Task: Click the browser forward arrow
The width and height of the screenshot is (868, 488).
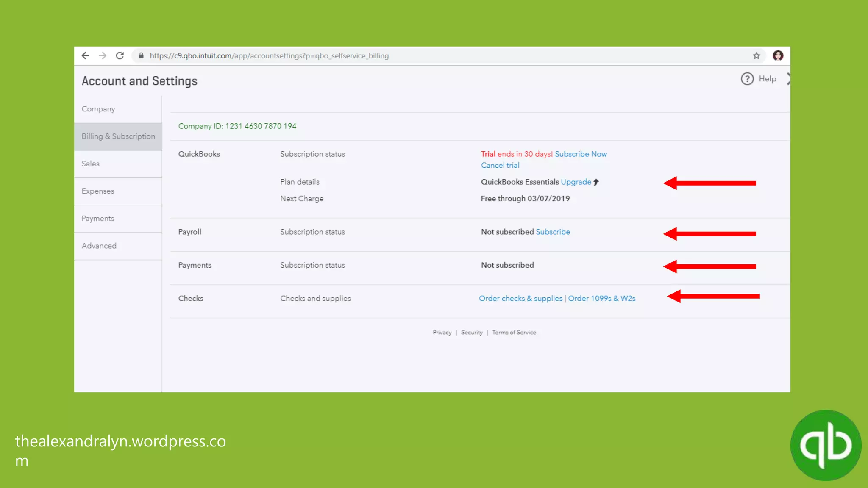Action: 103,55
